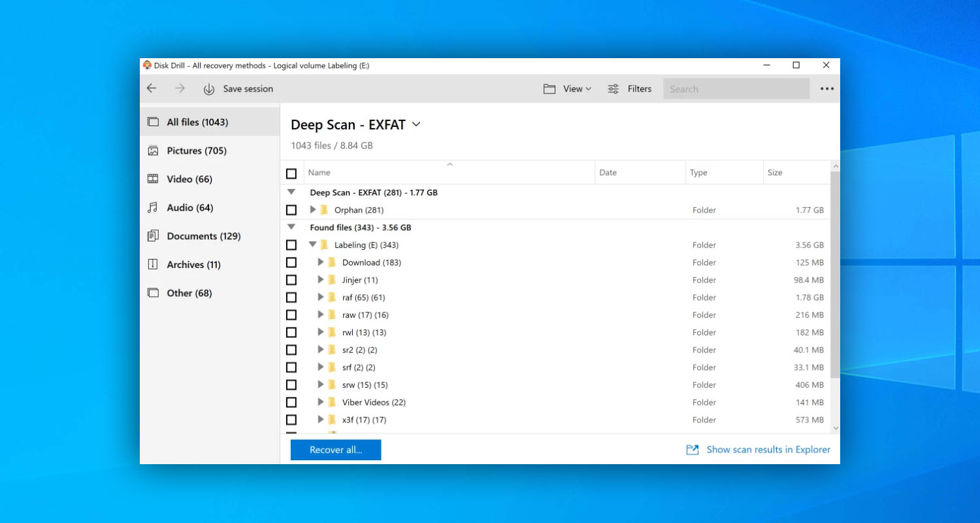The width and height of the screenshot is (980, 523).
Task: Click the Download folder icon
Action: coord(332,262)
